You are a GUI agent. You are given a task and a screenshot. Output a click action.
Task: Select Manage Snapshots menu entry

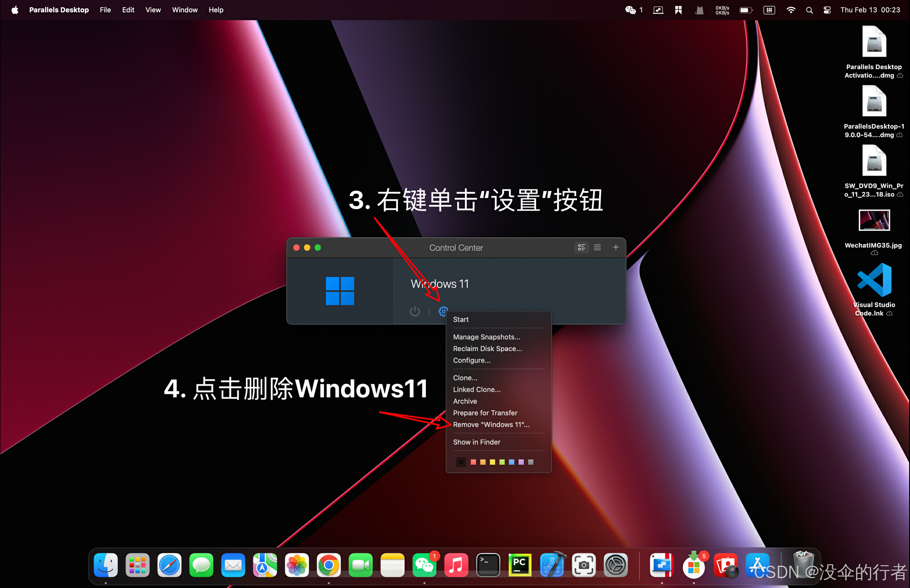tap(486, 337)
